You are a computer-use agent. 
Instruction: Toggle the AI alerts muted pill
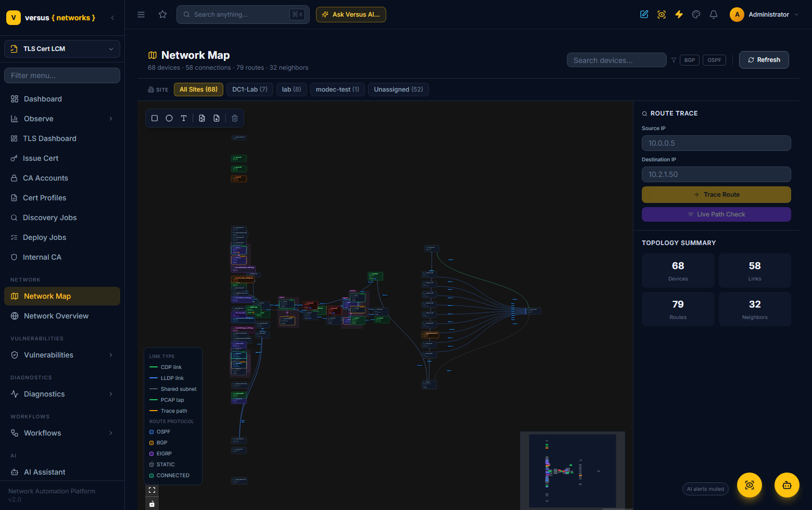[705, 489]
